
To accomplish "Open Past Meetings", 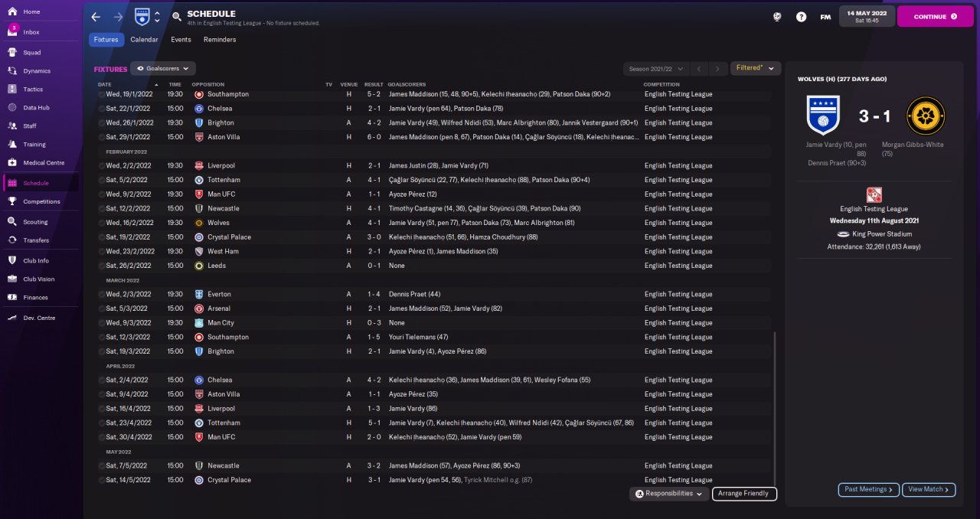I will click(869, 489).
